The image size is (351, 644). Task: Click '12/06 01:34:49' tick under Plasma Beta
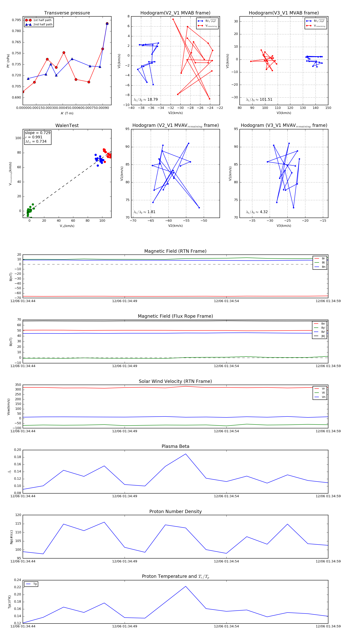125,496
